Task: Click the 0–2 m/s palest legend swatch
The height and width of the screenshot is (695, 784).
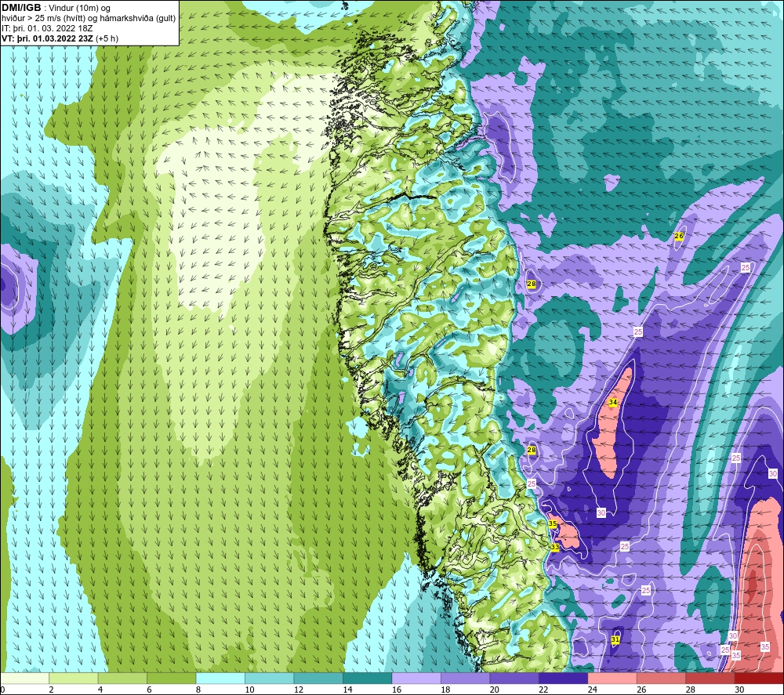Action: point(24,679)
